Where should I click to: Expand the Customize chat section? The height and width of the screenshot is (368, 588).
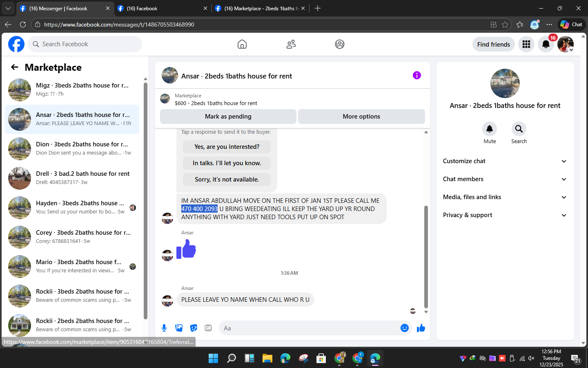(x=505, y=161)
